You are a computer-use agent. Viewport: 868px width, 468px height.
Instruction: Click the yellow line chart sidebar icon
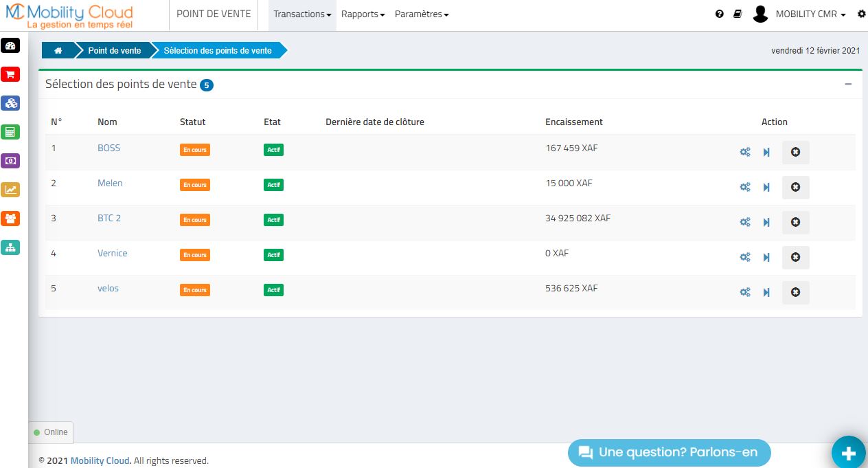point(10,190)
